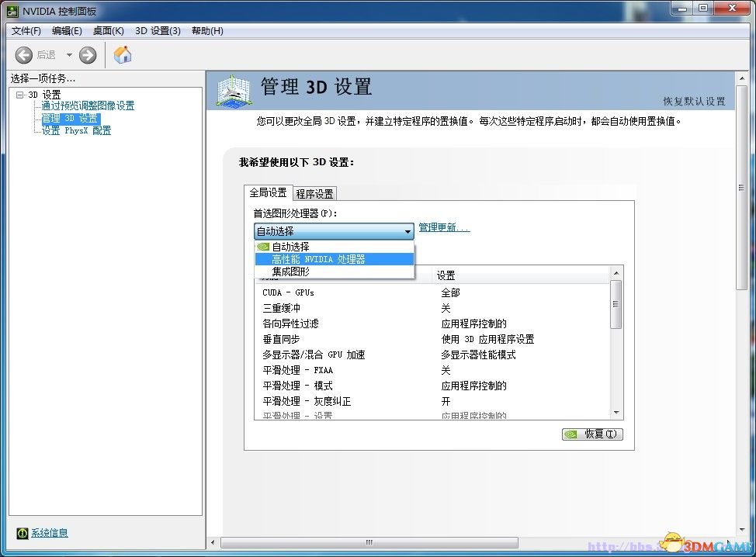756x557 pixels.
Task: Select 管理 3D 设置 in the task tree
Action: (x=71, y=118)
